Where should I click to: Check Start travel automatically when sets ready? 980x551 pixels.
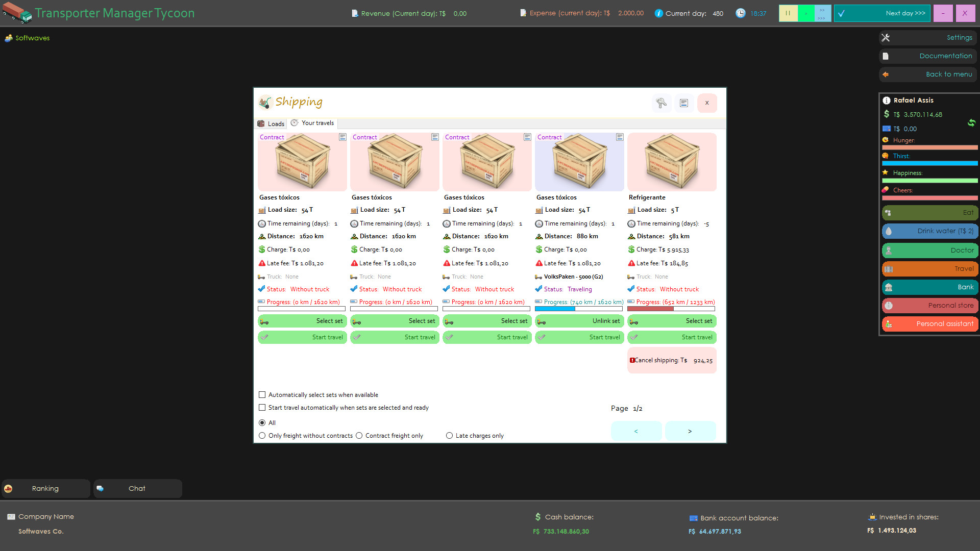262,407
